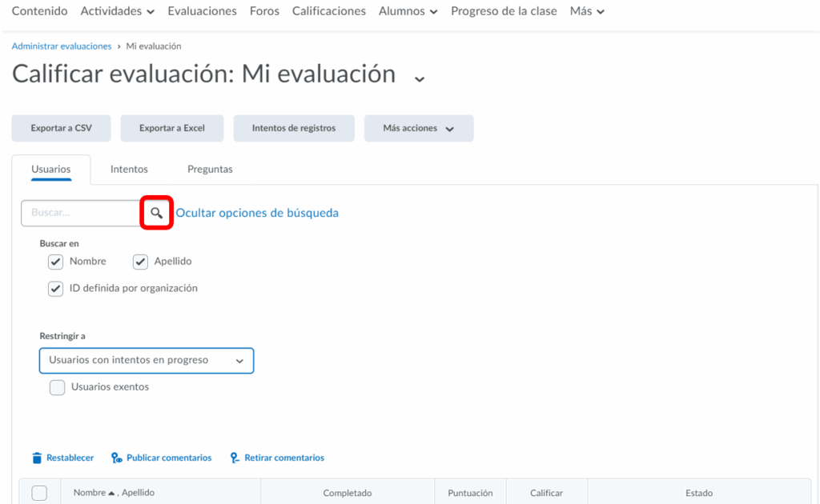This screenshot has width=820, height=504.
Task: Click the magnifying glass search icon
Action: click(157, 214)
